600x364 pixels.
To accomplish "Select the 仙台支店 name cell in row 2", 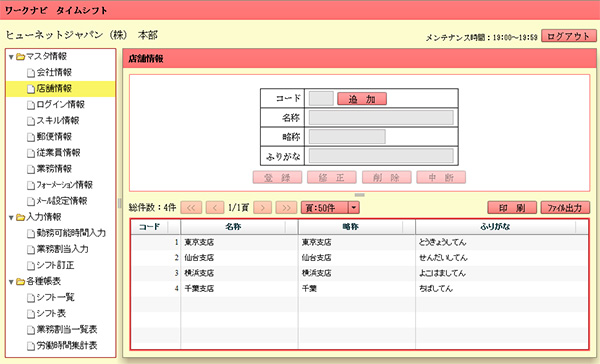I will point(239,258).
